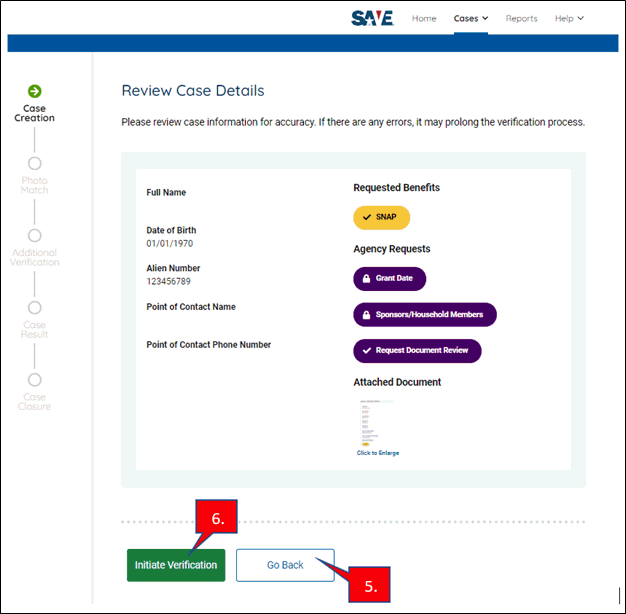Toggle the Grant Date agency request
The height and width of the screenshot is (614, 626).
click(x=390, y=279)
